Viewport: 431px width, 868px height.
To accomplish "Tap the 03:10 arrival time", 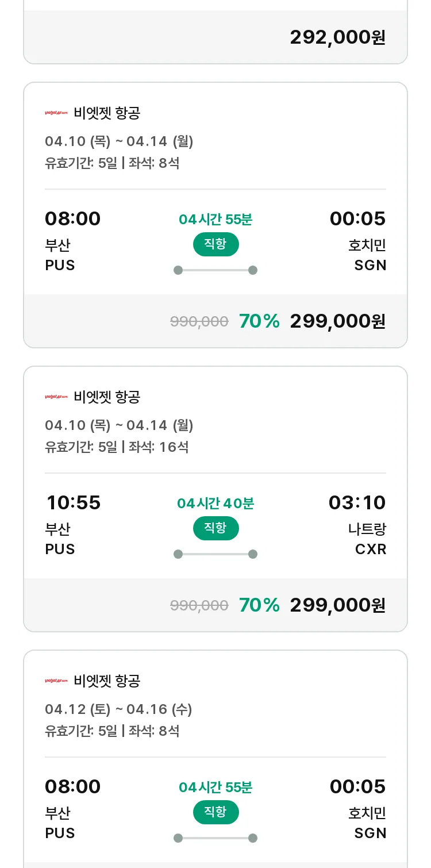I will coord(357,503).
